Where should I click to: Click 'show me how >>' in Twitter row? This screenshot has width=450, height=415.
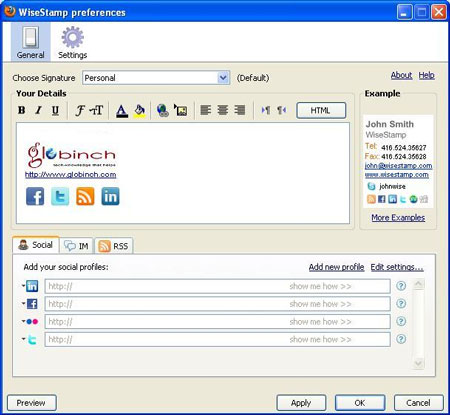pos(320,339)
